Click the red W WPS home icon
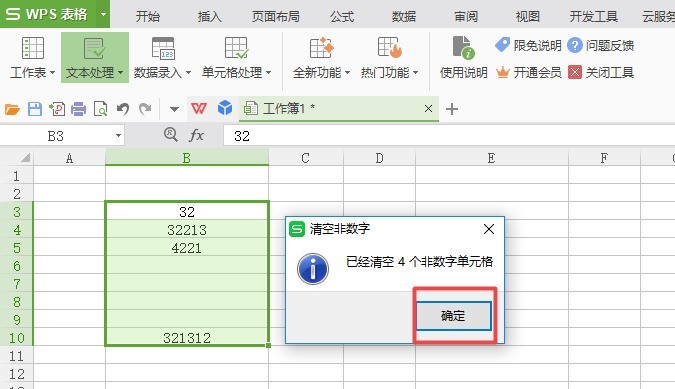 tap(198, 108)
